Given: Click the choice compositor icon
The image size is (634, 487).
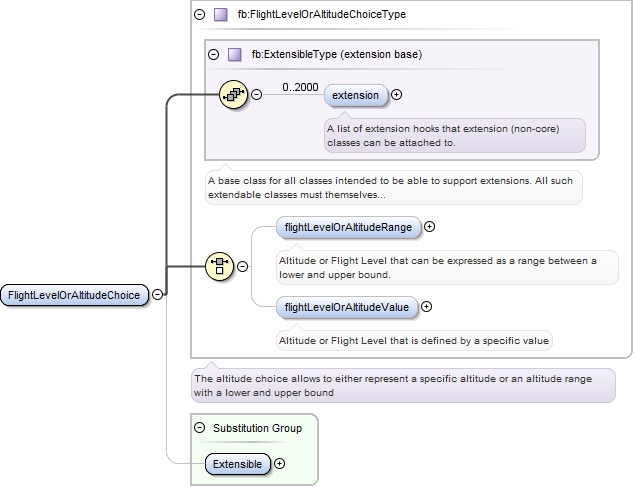Looking at the screenshot, I should pyautogui.click(x=219, y=266).
